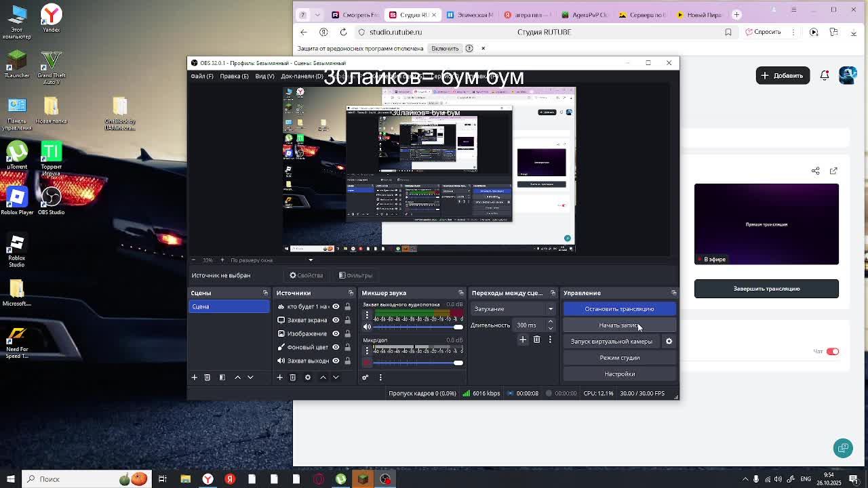Open RUTUBE notifications bell

pyautogui.click(x=825, y=75)
